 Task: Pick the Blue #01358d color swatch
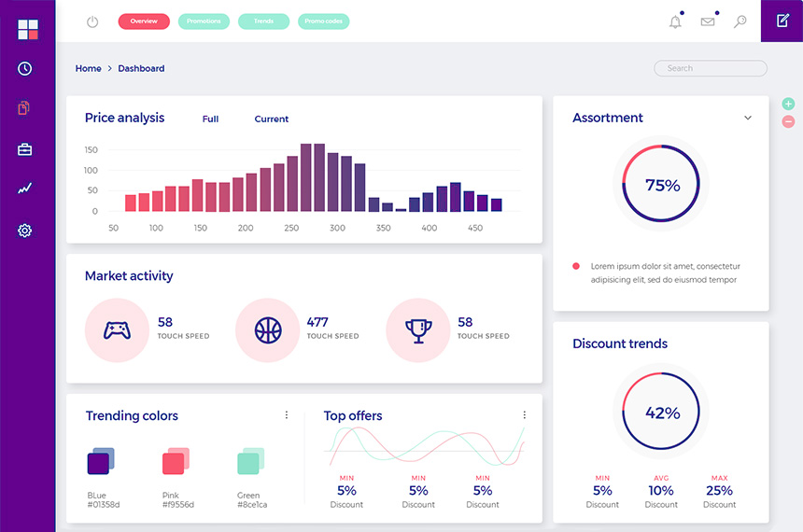(101, 461)
